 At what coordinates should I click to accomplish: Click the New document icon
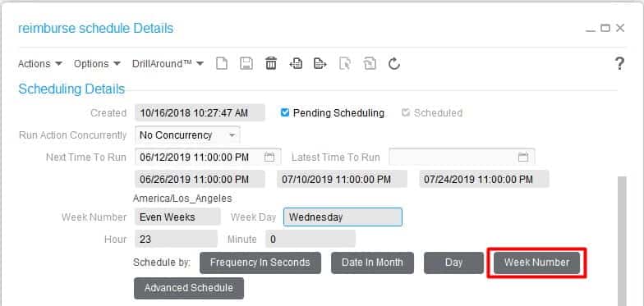pyautogui.click(x=222, y=64)
